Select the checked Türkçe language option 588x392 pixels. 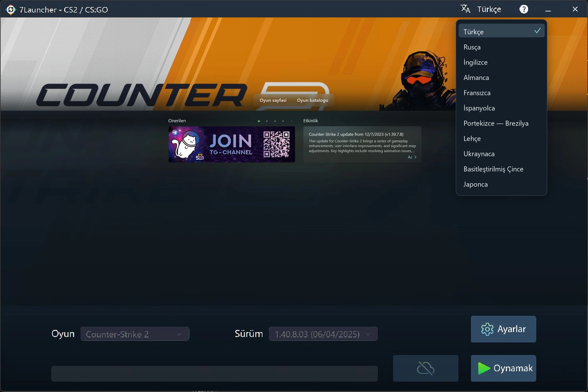coord(502,31)
